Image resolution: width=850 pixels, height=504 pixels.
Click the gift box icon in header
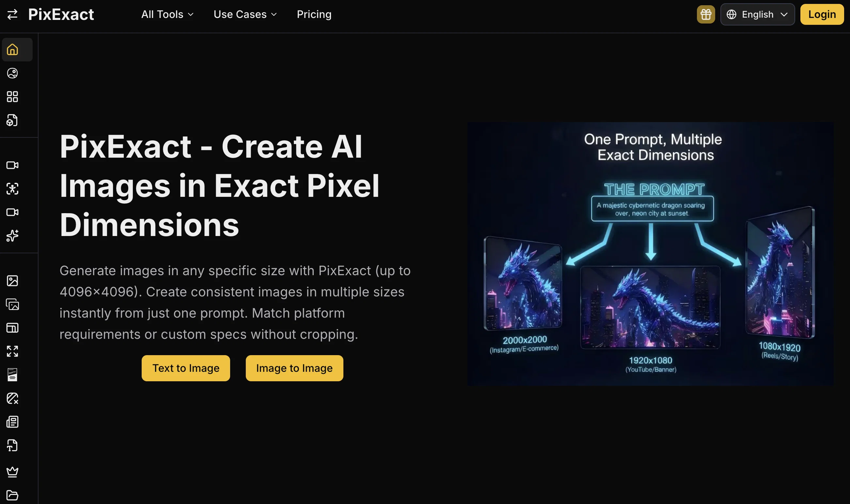tap(706, 14)
